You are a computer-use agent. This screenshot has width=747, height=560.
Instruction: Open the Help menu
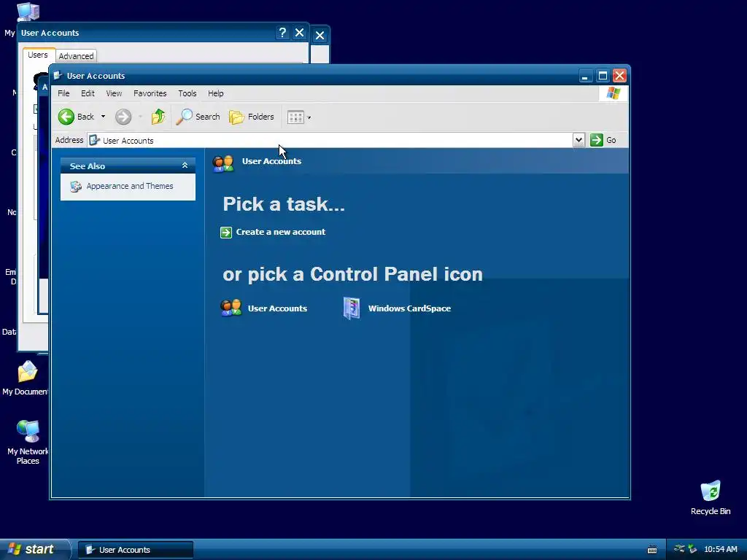216,93
